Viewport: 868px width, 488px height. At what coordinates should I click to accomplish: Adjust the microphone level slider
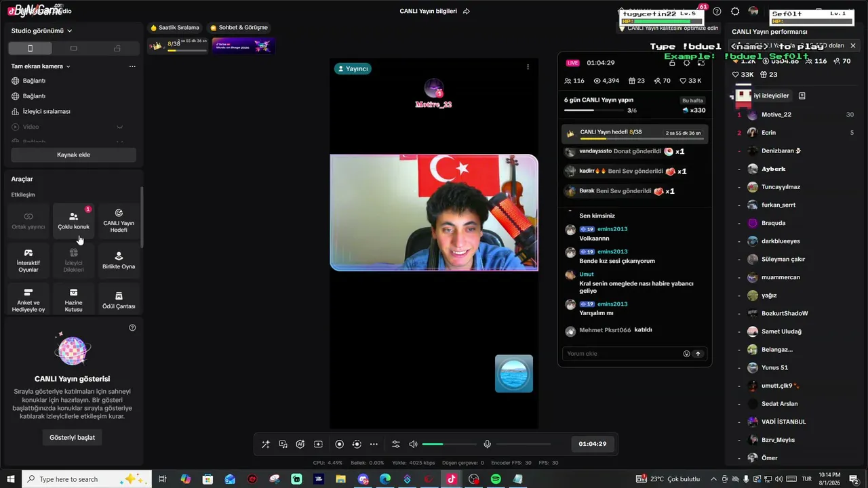524,444
